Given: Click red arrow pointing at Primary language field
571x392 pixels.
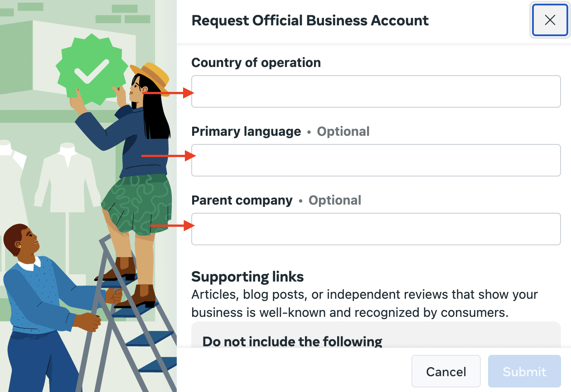Looking at the screenshot, I should (169, 156).
